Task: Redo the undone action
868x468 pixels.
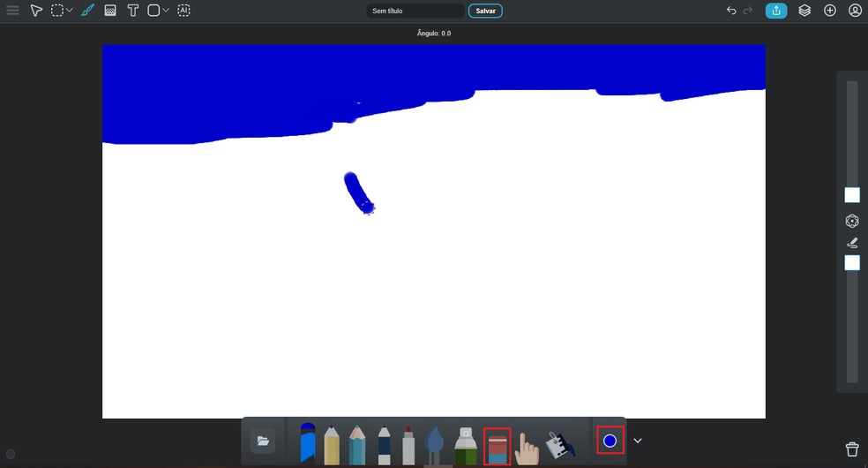Action: click(x=748, y=11)
